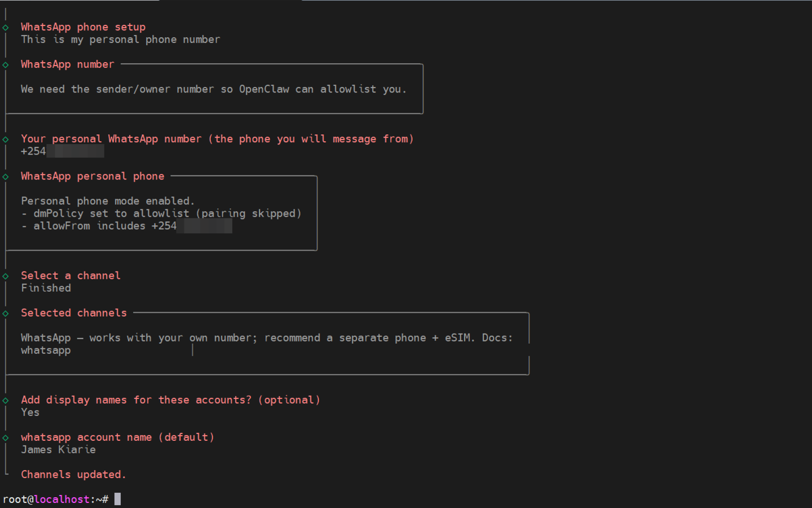
Task: Expand the "Selected channels" section
Action: tap(73, 313)
